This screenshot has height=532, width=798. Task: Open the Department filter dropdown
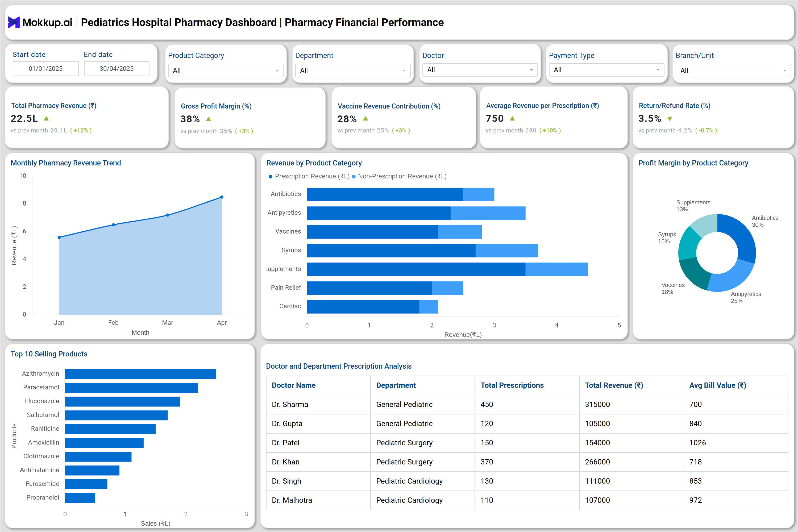[353, 70]
